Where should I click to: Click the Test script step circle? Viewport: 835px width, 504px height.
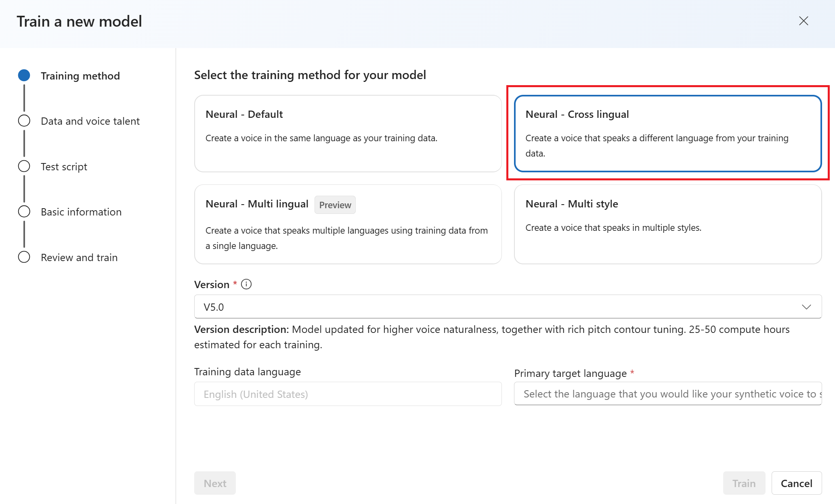[x=24, y=166]
